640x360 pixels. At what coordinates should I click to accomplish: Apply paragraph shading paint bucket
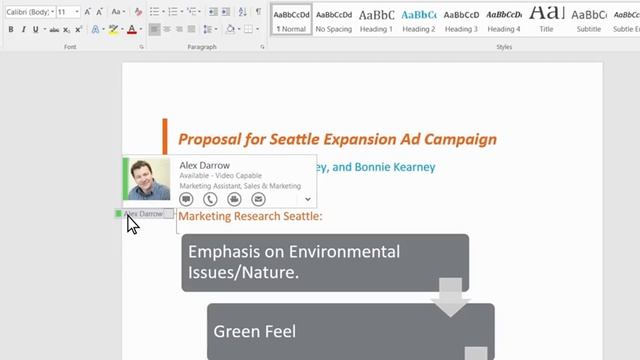[x=231, y=29]
